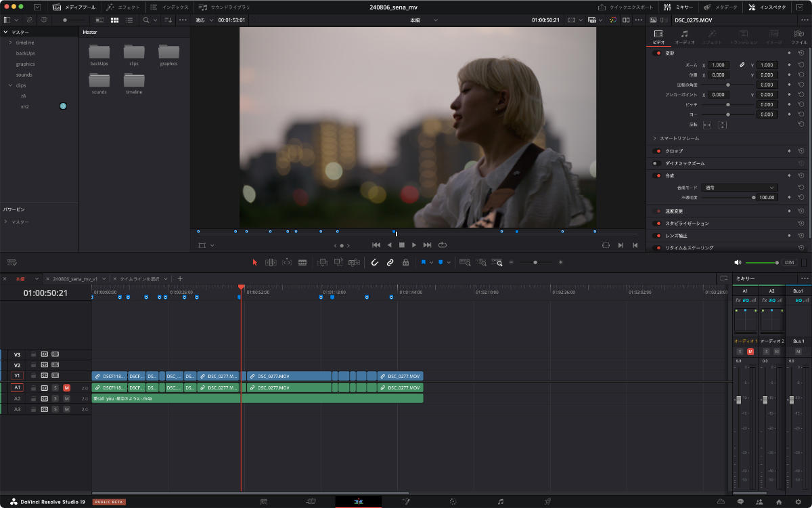Open the Cut page icon

coord(311,501)
